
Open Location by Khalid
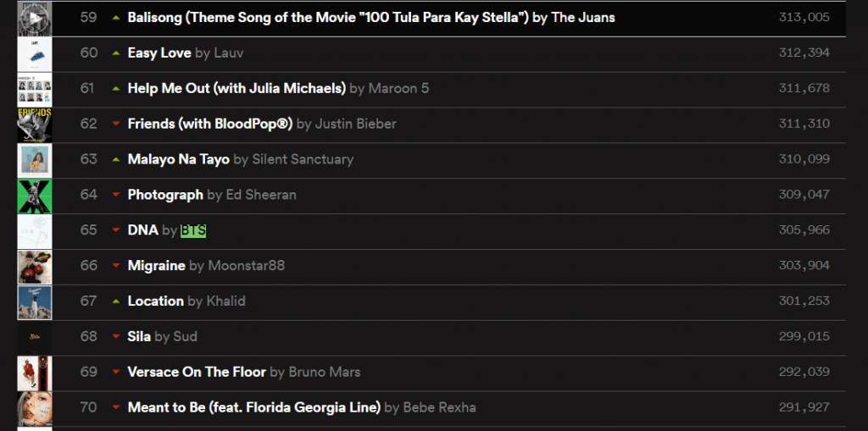155,301
